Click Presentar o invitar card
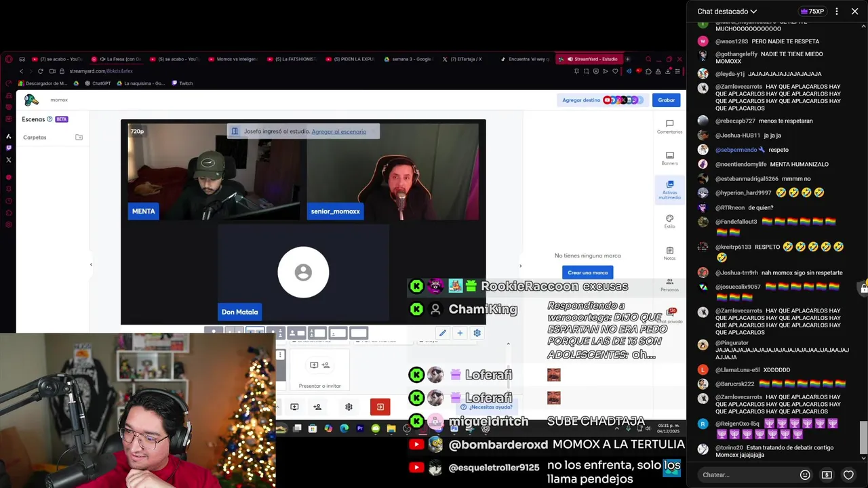The width and height of the screenshot is (868, 488). pos(319,371)
